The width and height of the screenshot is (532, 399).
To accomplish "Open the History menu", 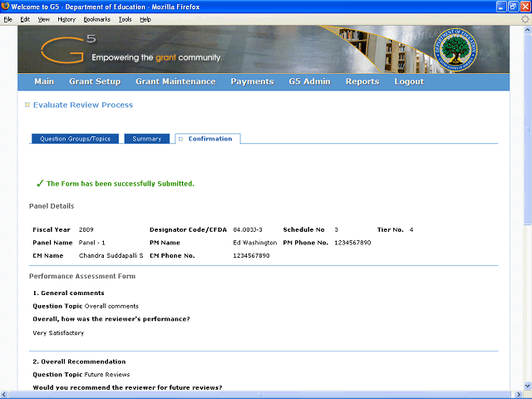I will point(66,19).
